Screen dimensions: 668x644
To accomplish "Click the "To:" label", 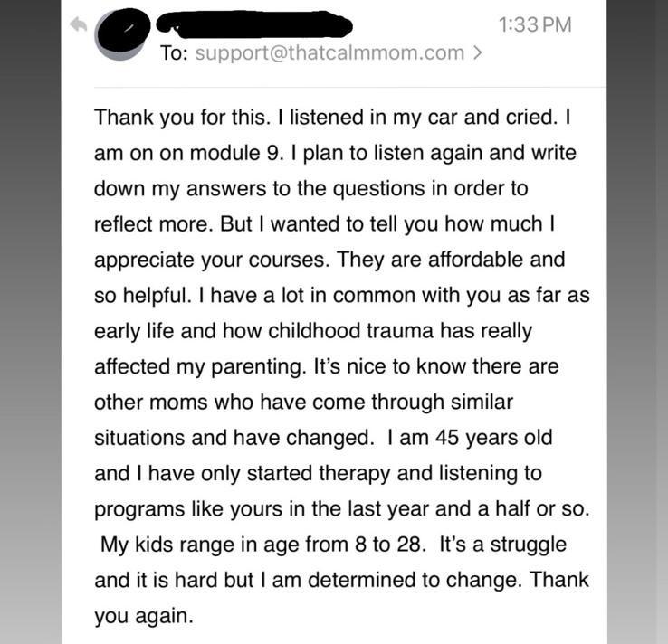I will tap(174, 52).
